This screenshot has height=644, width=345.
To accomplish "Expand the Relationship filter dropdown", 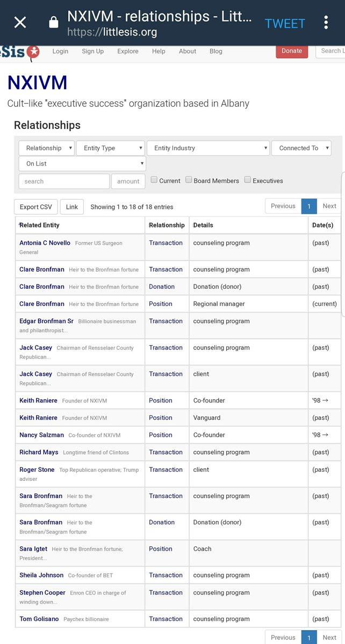I will coord(47,148).
